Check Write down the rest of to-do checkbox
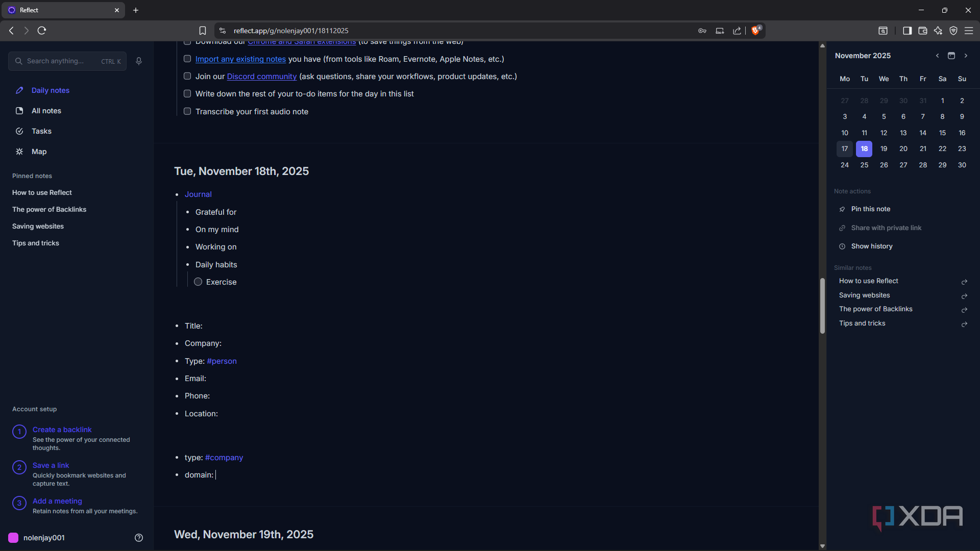Screen dimensions: 980x551 (x=187, y=93)
